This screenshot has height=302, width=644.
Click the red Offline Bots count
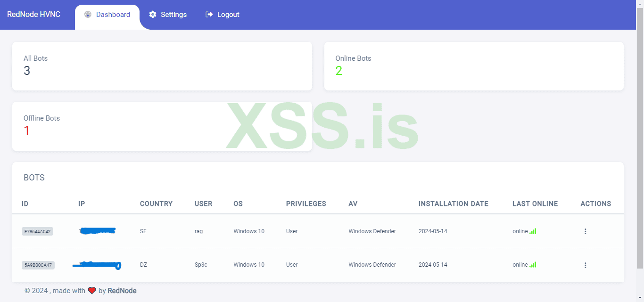click(x=27, y=130)
